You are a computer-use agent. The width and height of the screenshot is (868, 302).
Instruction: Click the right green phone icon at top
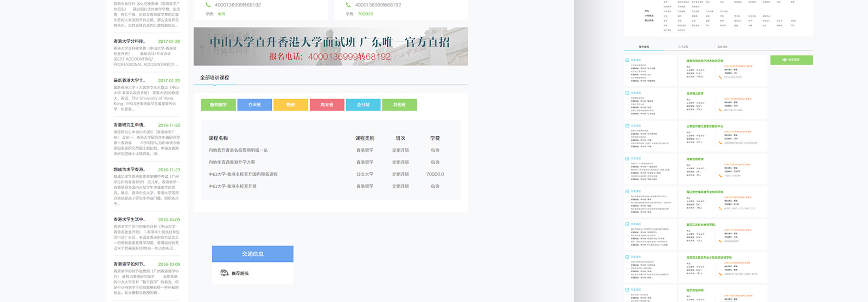coord(348,5)
